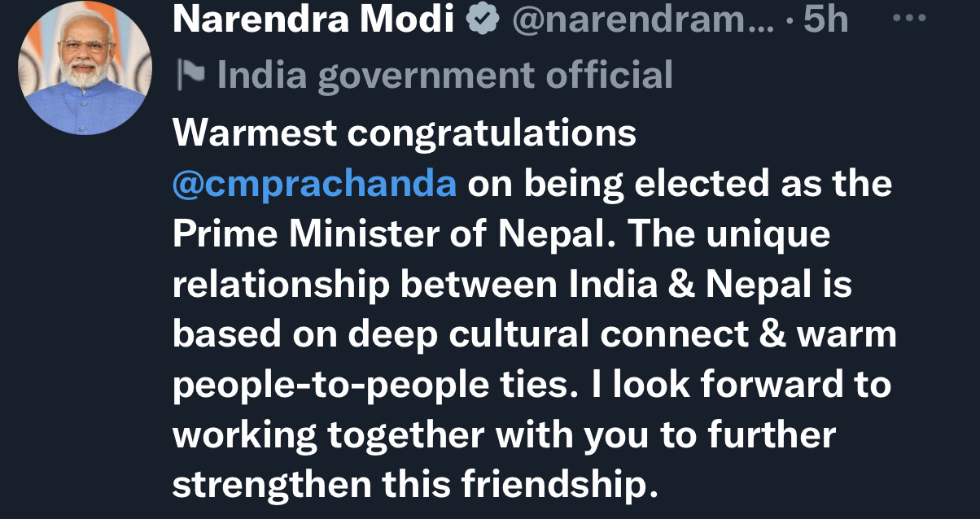Screen dimensions: 980x519
Task: Click the closing line "strengthen this friendship."
Action: point(414,485)
